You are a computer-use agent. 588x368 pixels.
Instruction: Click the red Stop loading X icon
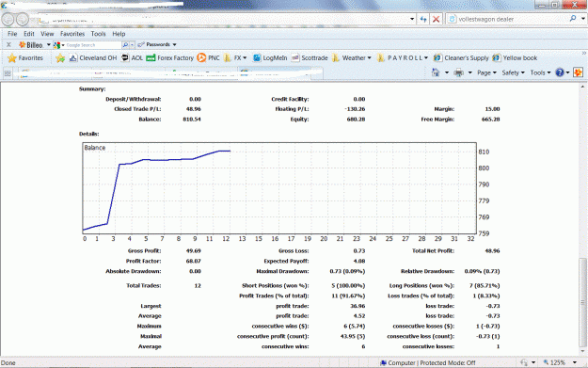(436, 19)
